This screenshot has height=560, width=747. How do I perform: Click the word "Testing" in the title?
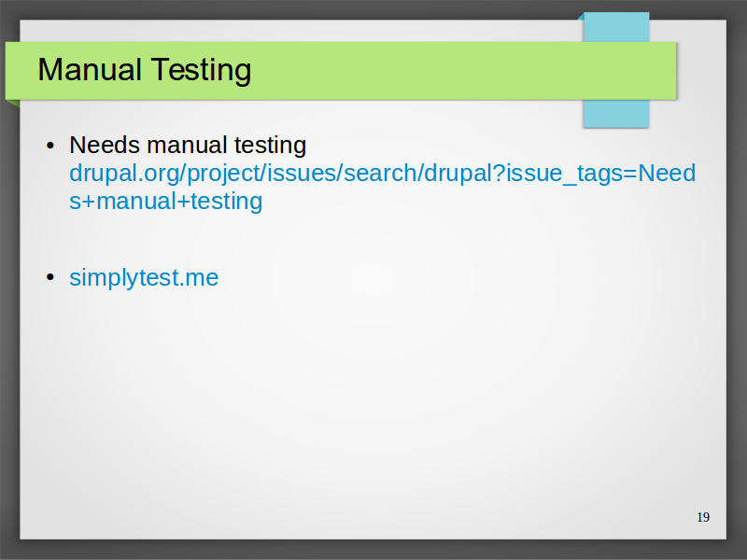click(x=202, y=70)
